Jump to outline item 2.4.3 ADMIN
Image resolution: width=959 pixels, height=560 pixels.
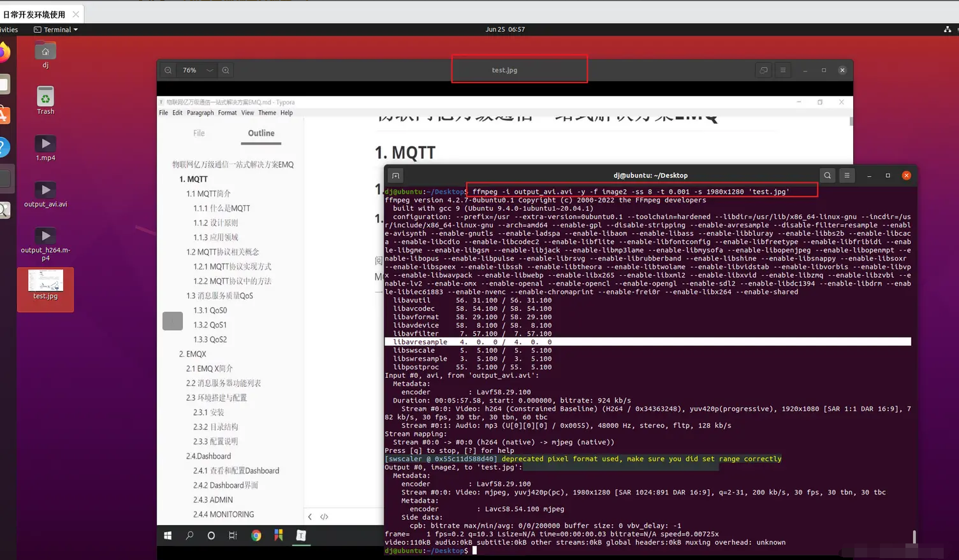(213, 500)
